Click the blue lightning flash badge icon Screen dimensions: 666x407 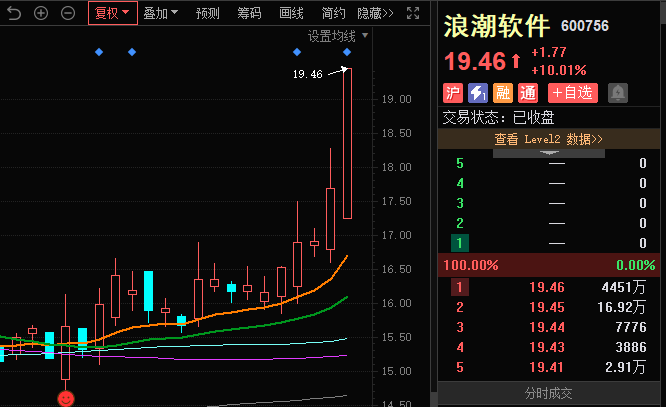(478, 93)
